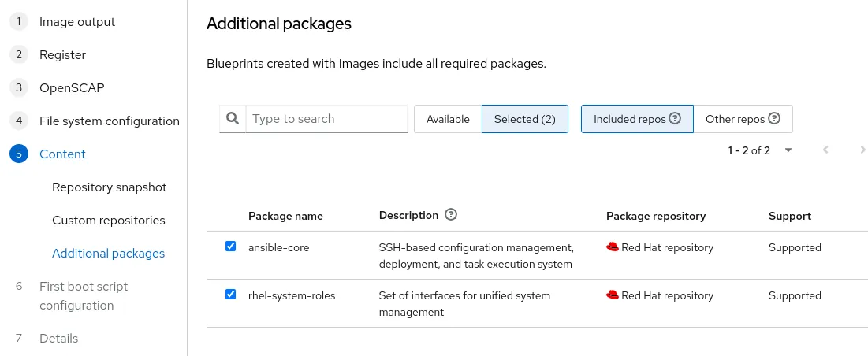Navigate to the OpenSCAP step
The width and height of the screenshot is (868, 356).
72,88
